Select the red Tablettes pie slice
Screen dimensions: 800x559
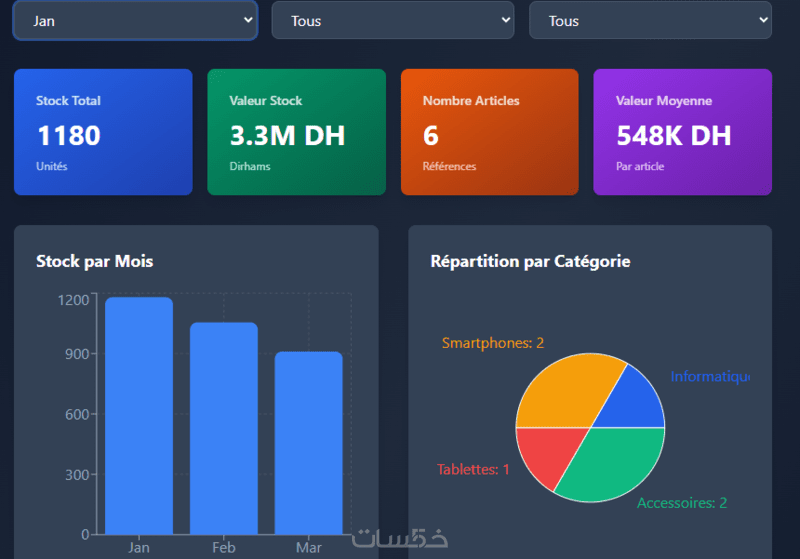tap(546, 451)
